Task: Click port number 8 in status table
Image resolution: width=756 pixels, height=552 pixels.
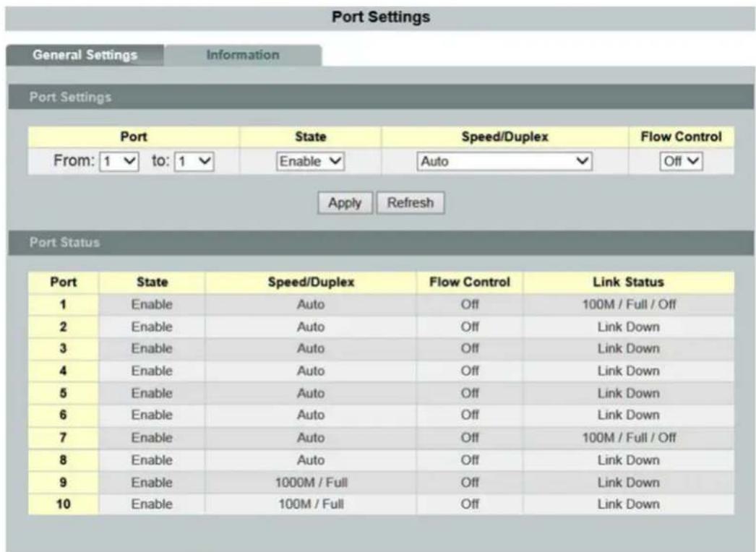Action: (63, 460)
